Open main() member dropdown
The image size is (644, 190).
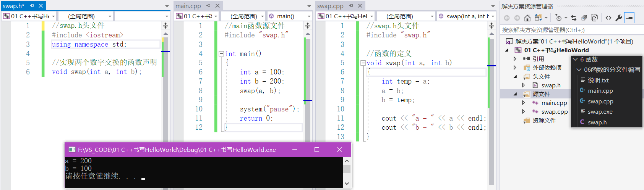coord(309,16)
